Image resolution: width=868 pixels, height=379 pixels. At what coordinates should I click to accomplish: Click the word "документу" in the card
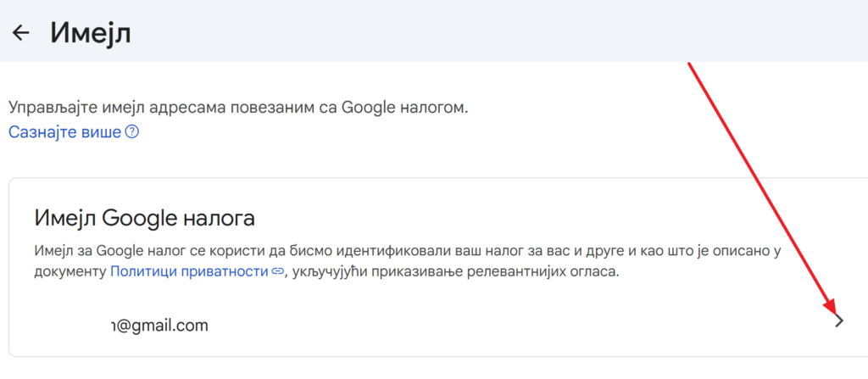(x=70, y=272)
